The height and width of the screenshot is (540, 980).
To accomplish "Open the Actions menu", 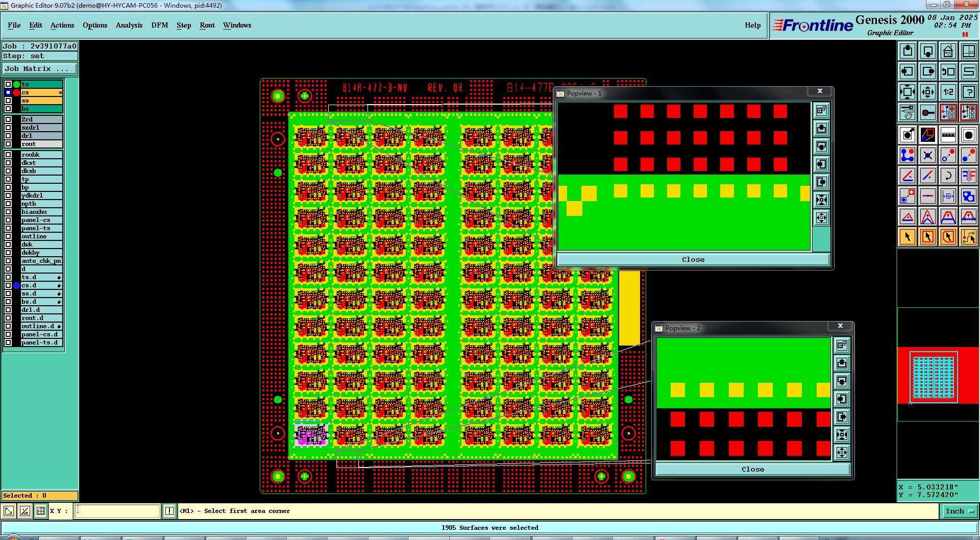I will (62, 25).
